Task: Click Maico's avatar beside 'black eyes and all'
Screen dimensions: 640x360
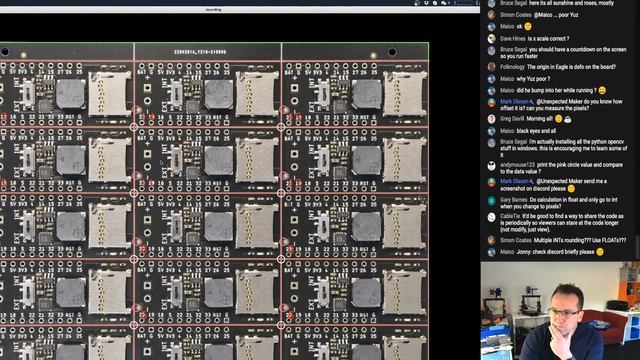Action: 491,131
